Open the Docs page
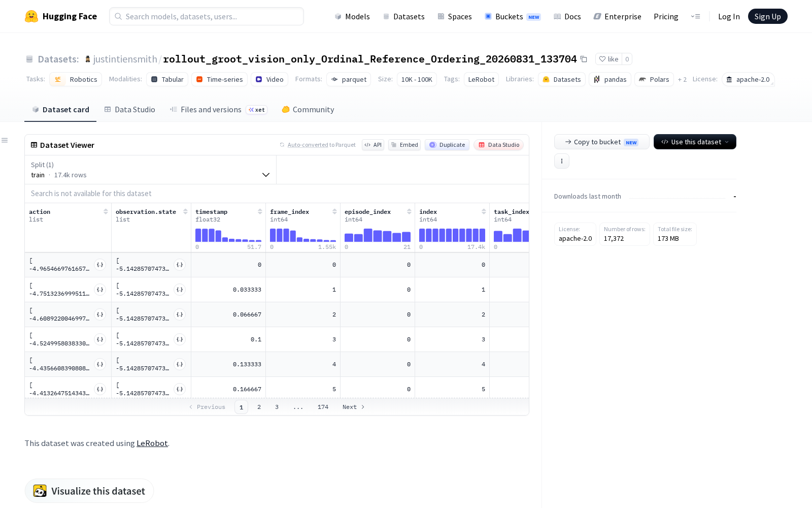Viewport: 812px width, 508px height. coord(567,16)
